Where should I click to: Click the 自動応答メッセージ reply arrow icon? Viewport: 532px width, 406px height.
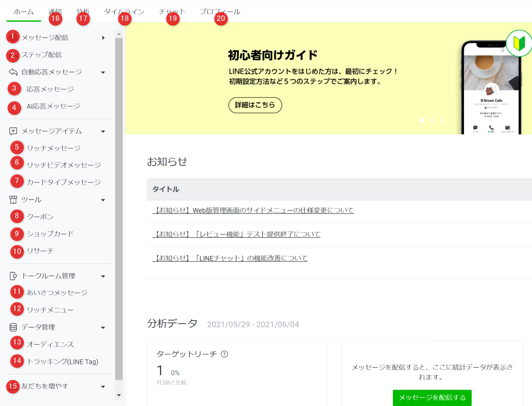(13, 72)
